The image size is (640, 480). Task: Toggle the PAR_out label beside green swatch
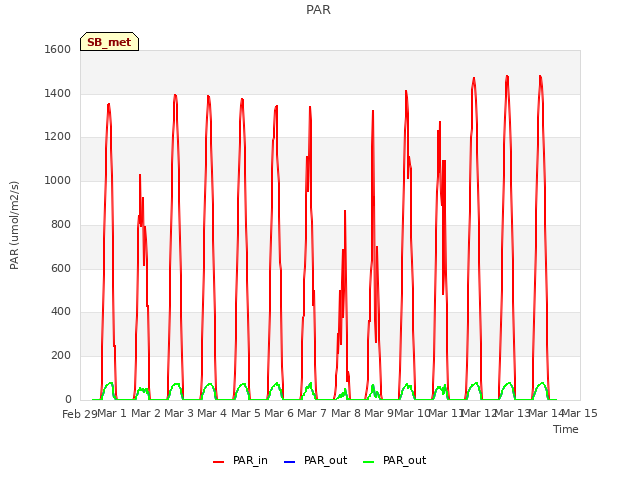(404, 460)
